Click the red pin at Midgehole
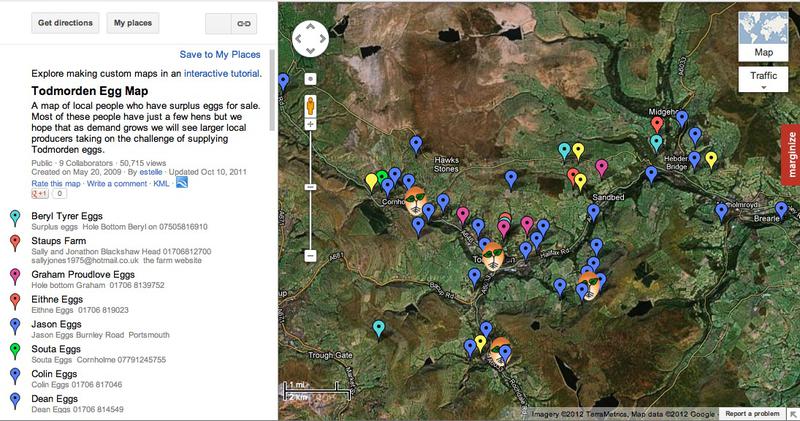800x421 pixels. click(657, 125)
